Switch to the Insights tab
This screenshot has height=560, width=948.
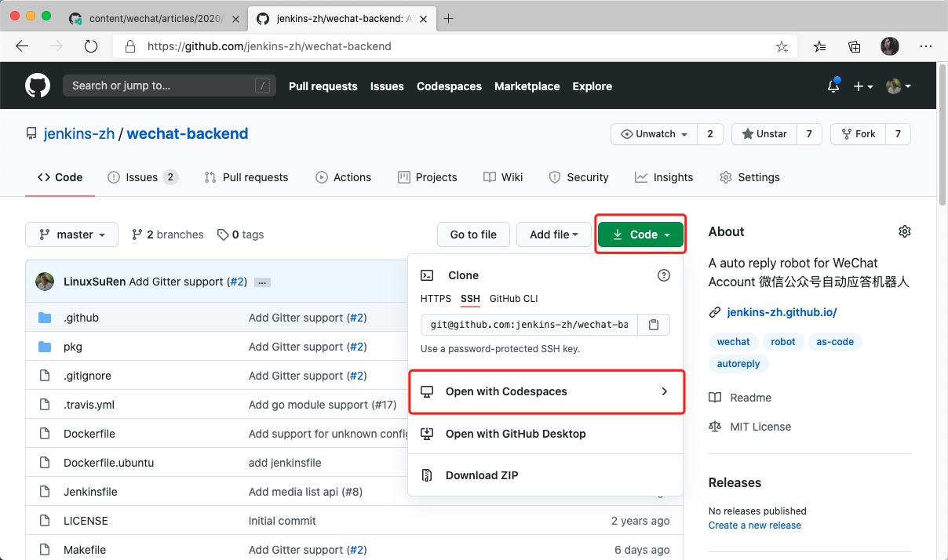point(664,177)
